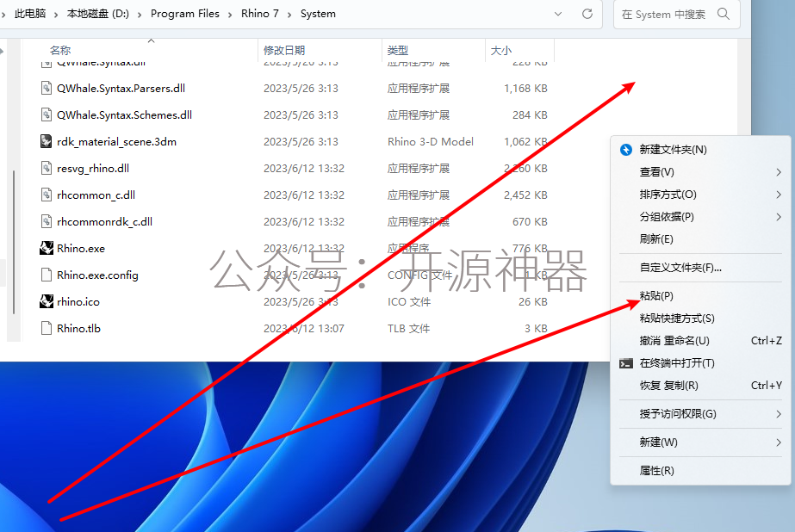The width and height of the screenshot is (795, 532).
Task: Choose 新建文件夹(N) in context menu
Action: tap(701, 150)
